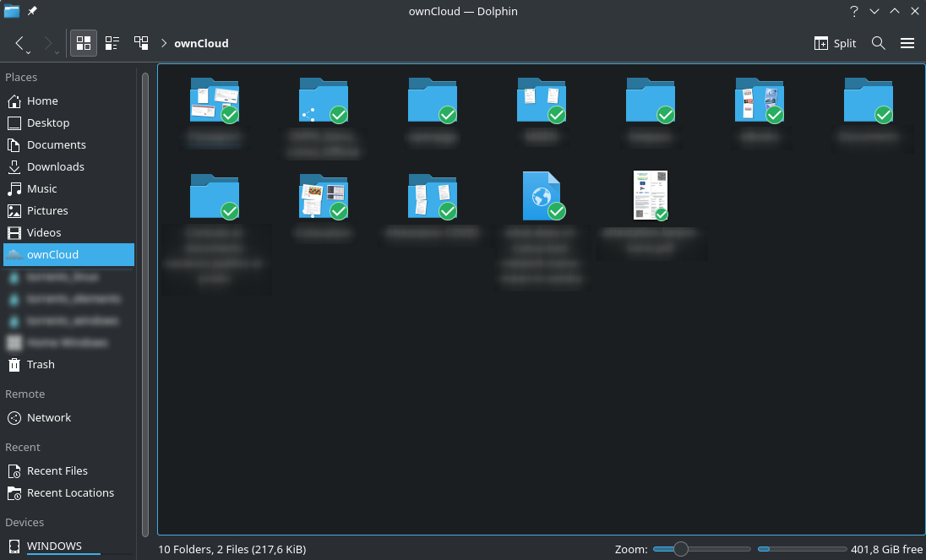Viewport: 926px width, 560px height.
Task: Open the Trash from Places panel
Action: (41, 364)
